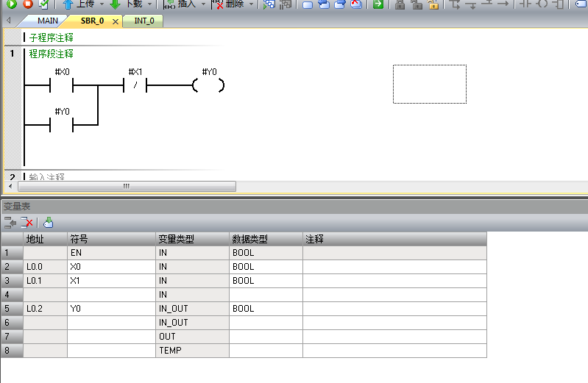Switch to the INT_0 tab
The height and width of the screenshot is (383, 588).
144,21
